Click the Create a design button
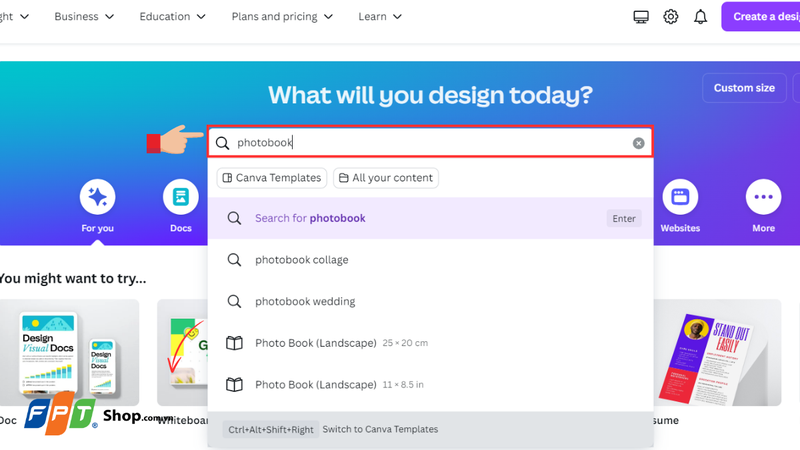Screen dimensions: 800x450 tap(761, 17)
